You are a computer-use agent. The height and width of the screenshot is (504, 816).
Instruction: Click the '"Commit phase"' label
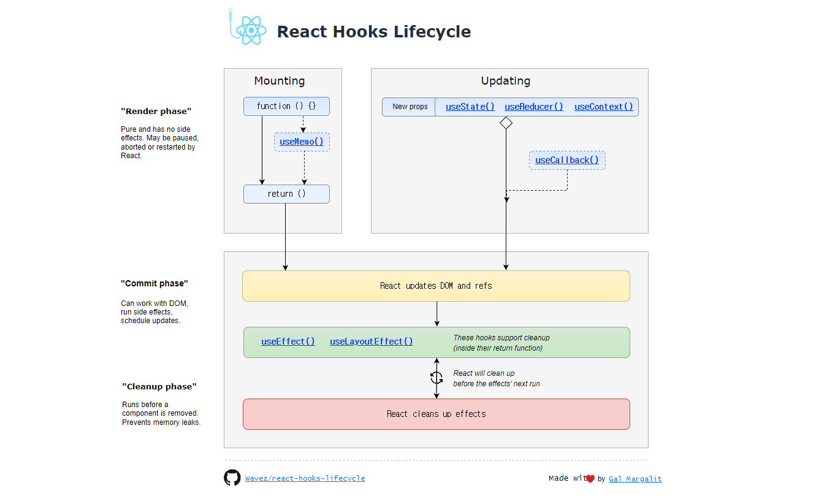pos(154,283)
